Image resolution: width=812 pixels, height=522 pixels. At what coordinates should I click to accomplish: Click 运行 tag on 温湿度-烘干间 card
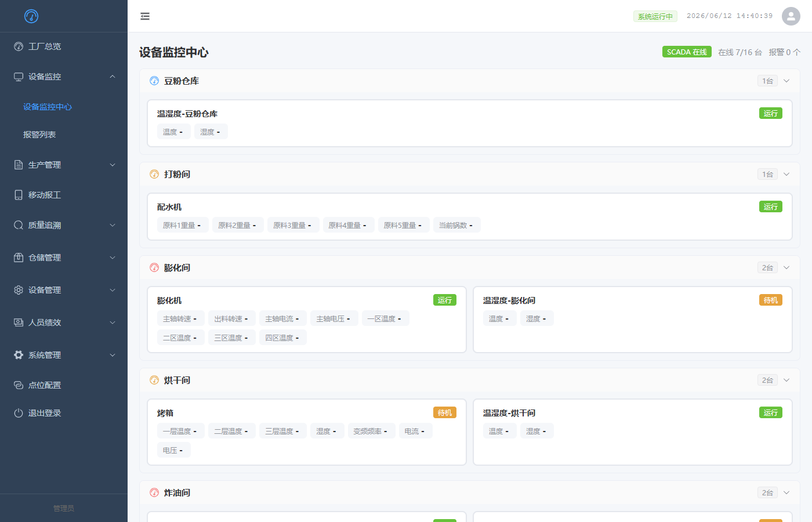(x=770, y=412)
